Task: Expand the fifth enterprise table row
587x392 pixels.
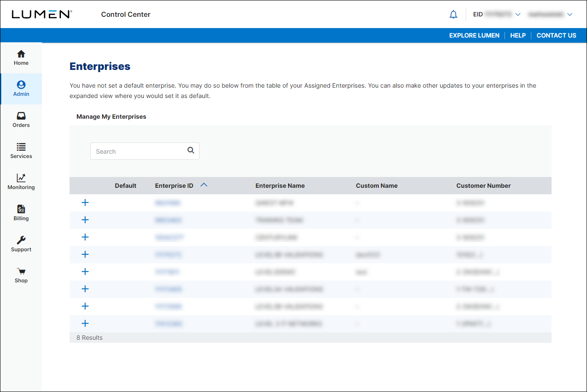Action: (x=85, y=272)
